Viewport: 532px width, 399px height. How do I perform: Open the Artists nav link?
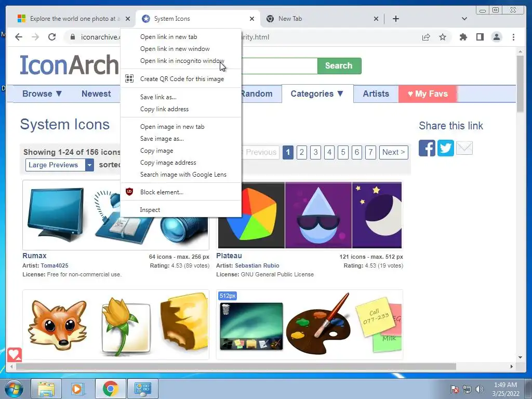click(376, 94)
